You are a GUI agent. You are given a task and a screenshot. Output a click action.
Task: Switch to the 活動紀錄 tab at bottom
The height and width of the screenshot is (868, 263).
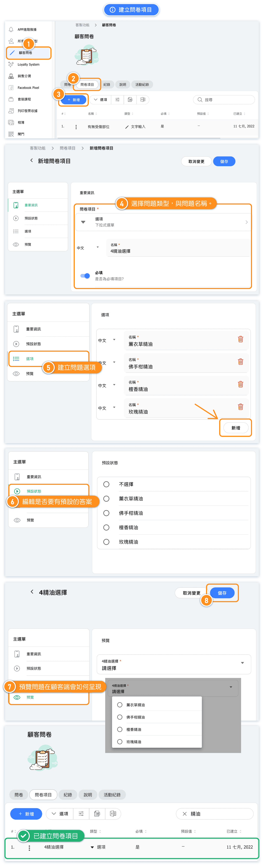112,795
